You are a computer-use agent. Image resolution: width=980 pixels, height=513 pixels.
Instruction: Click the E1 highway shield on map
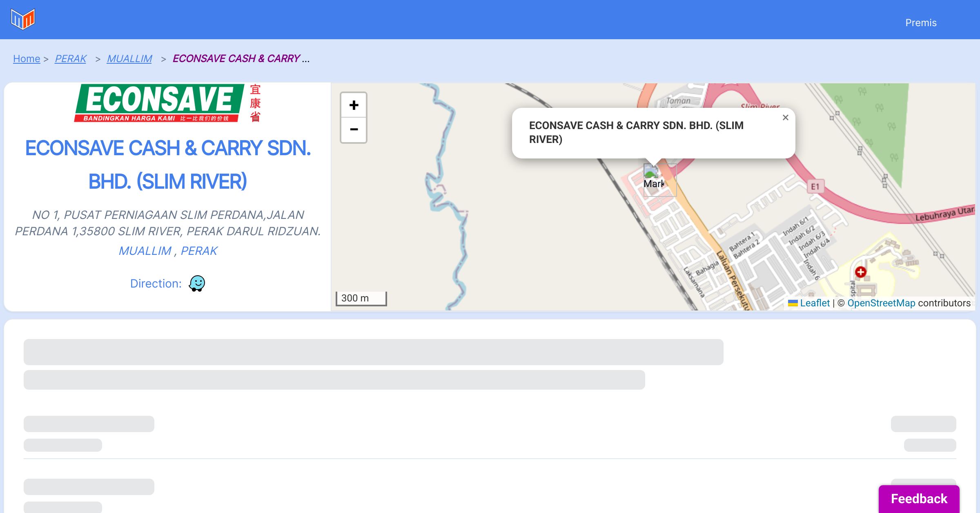click(x=815, y=187)
